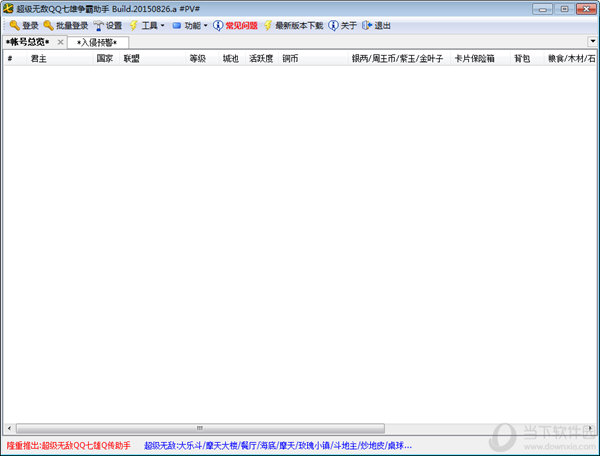Click the horizontal scrollbar thumb

click(200, 428)
